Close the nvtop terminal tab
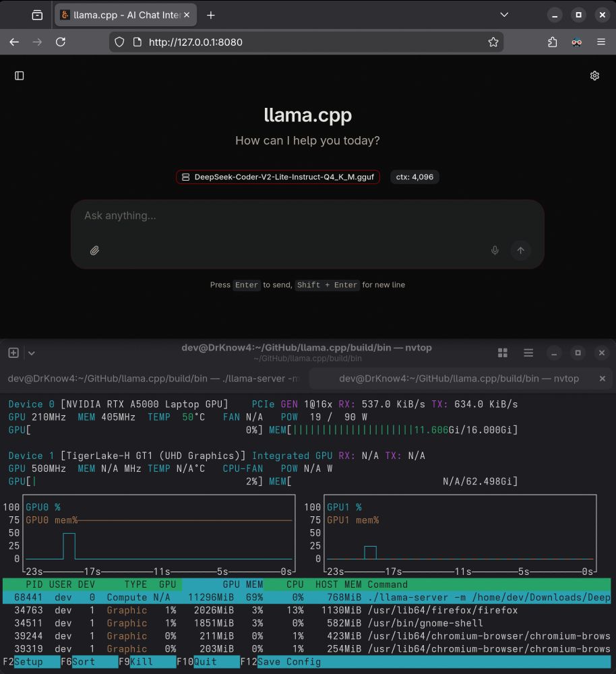616x674 pixels. [x=602, y=378]
